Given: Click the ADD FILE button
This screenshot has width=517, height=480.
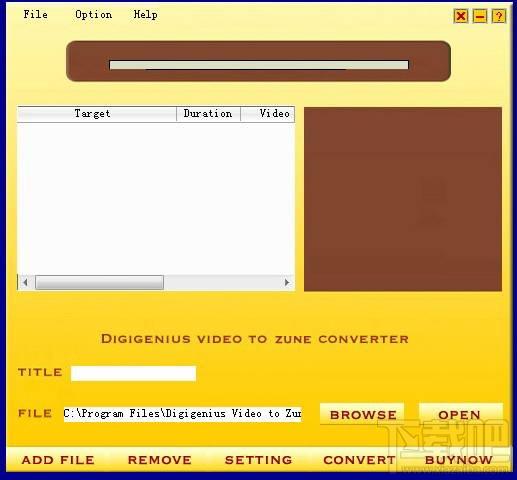Looking at the screenshot, I should 58,460.
